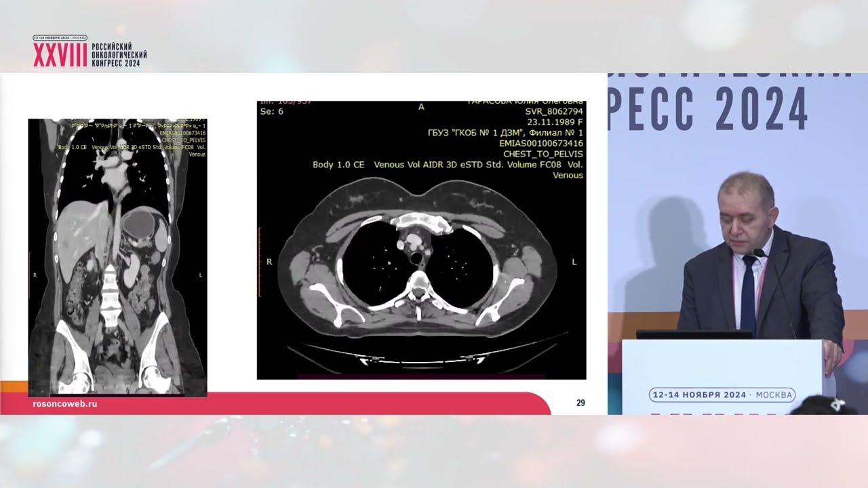Select the coronal CT scan image
868x488 pixels.
pos(117,258)
